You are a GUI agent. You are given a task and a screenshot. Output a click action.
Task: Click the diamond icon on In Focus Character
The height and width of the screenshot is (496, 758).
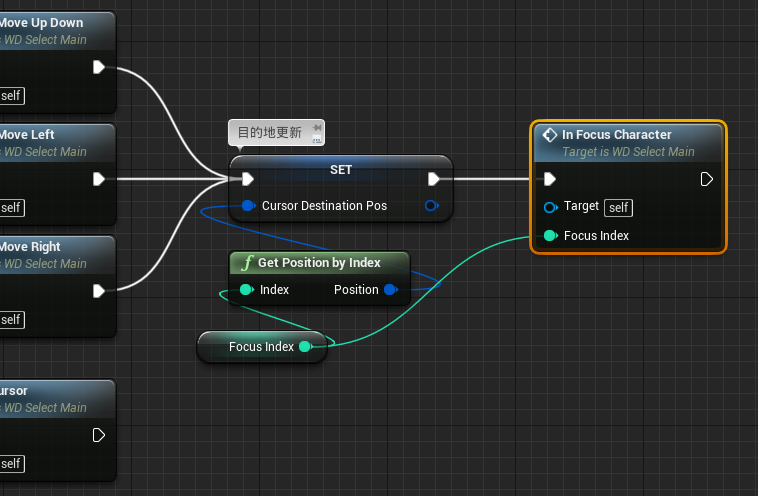pyautogui.click(x=550, y=135)
